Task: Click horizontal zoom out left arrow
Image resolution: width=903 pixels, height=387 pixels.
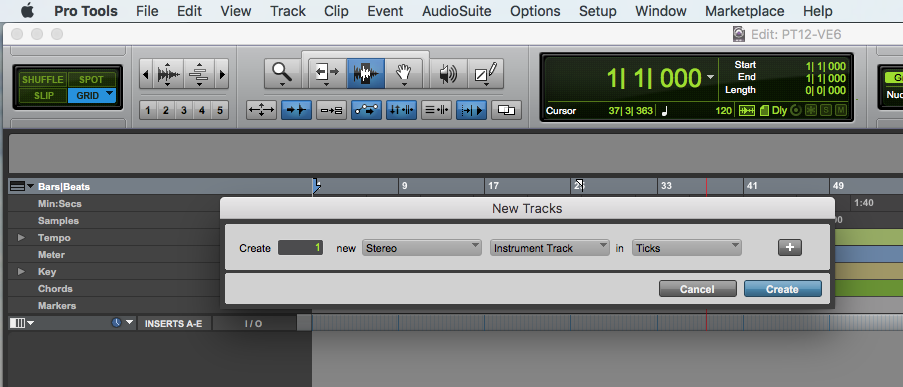Action: tap(146, 74)
